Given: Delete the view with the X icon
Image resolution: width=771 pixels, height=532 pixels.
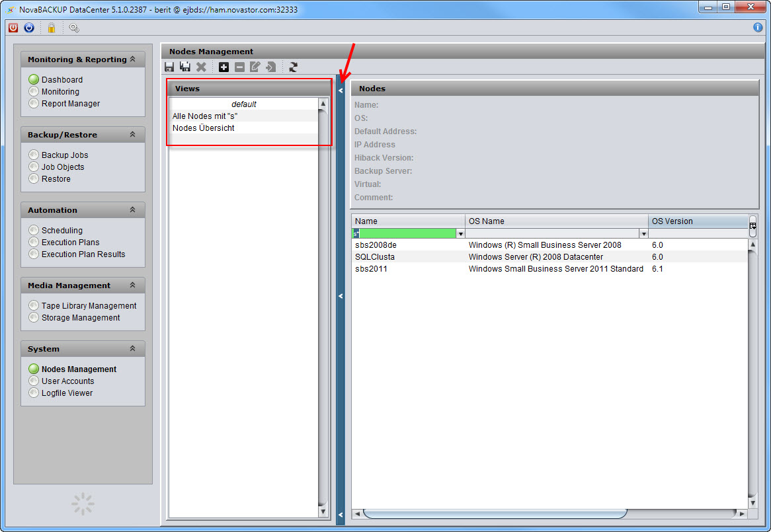Looking at the screenshot, I should click(x=201, y=67).
